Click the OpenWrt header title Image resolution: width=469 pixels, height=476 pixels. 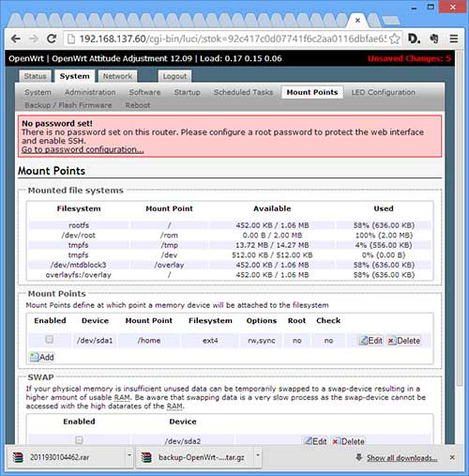click(145, 58)
